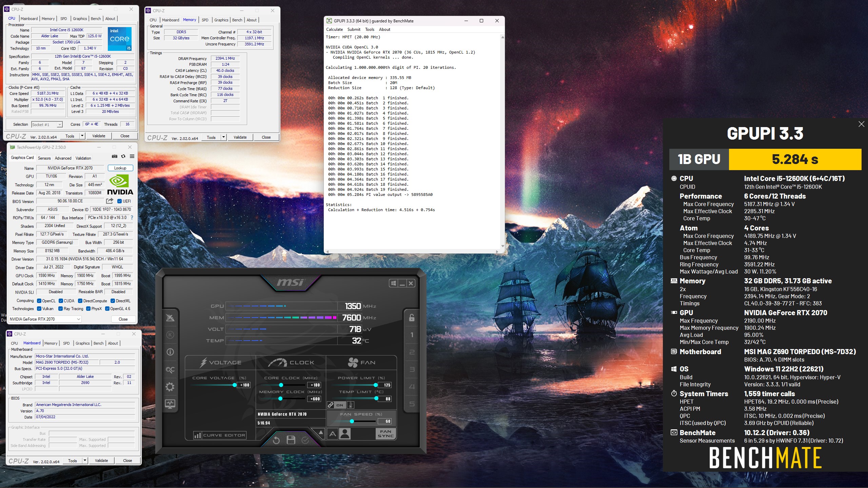Open the MSI Afterburner settings gear
868x488 pixels.
(170, 387)
